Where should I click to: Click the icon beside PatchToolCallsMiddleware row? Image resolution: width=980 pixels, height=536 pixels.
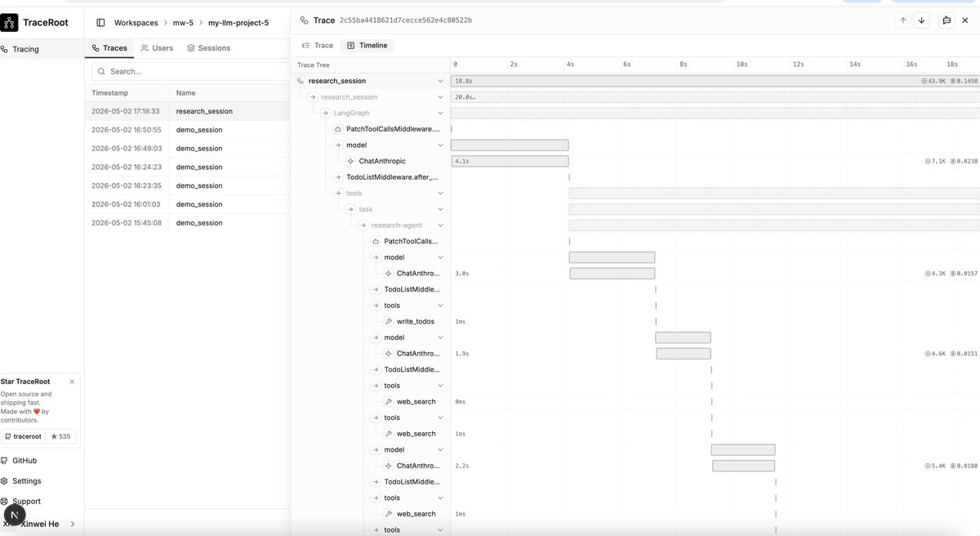[x=338, y=129]
